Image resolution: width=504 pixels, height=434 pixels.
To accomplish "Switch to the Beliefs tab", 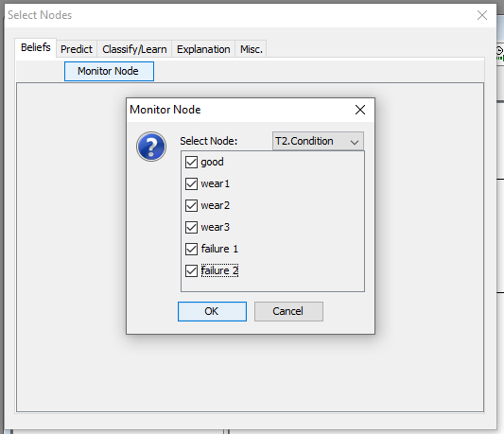I will pos(35,47).
